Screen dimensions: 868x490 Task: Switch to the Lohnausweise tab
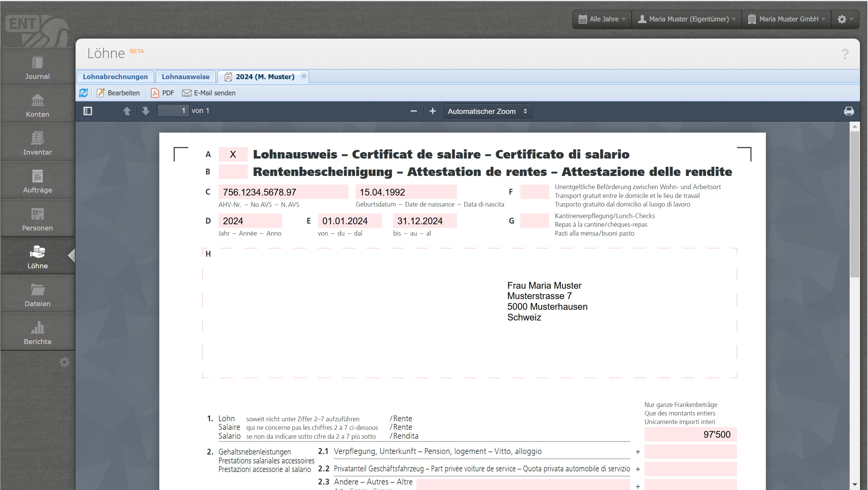185,76
